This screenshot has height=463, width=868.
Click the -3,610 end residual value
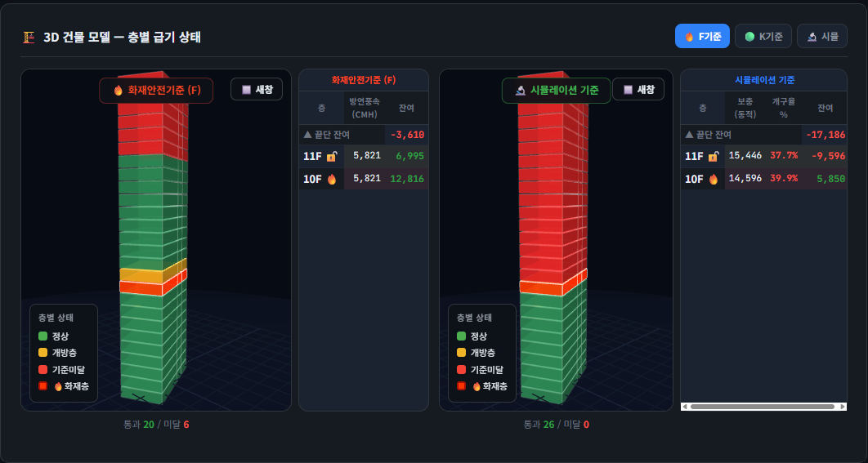click(x=407, y=135)
